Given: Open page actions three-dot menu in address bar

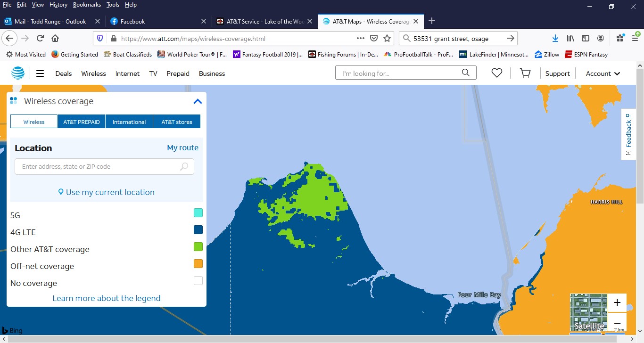Looking at the screenshot, I should coord(361,38).
